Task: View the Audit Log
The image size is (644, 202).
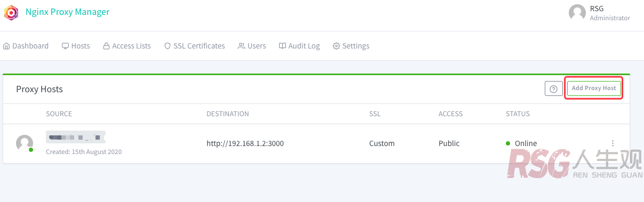Action: [x=299, y=46]
